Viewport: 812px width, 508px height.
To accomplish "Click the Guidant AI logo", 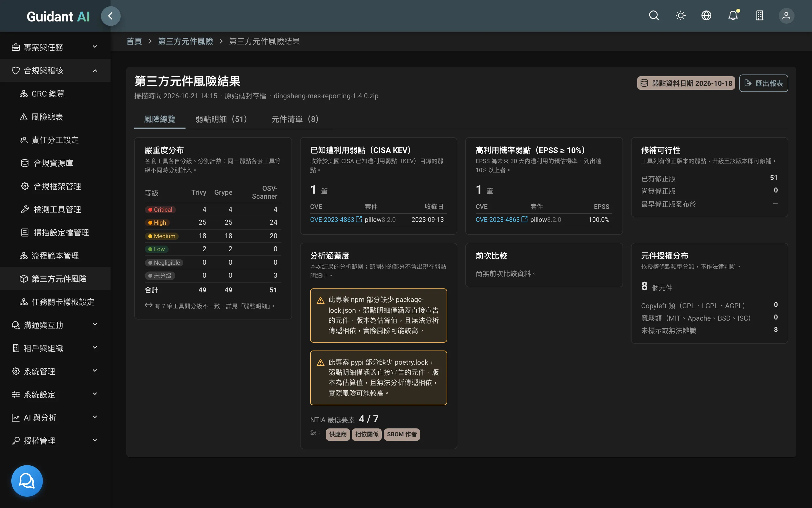I will click(x=58, y=16).
